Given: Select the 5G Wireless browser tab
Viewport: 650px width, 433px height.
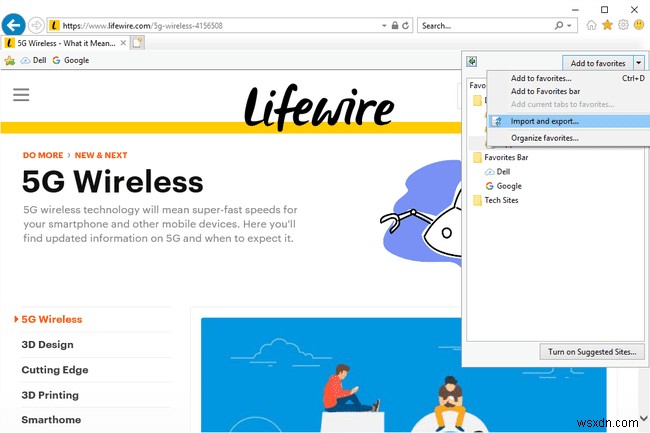Looking at the screenshot, I should pyautogui.click(x=65, y=43).
